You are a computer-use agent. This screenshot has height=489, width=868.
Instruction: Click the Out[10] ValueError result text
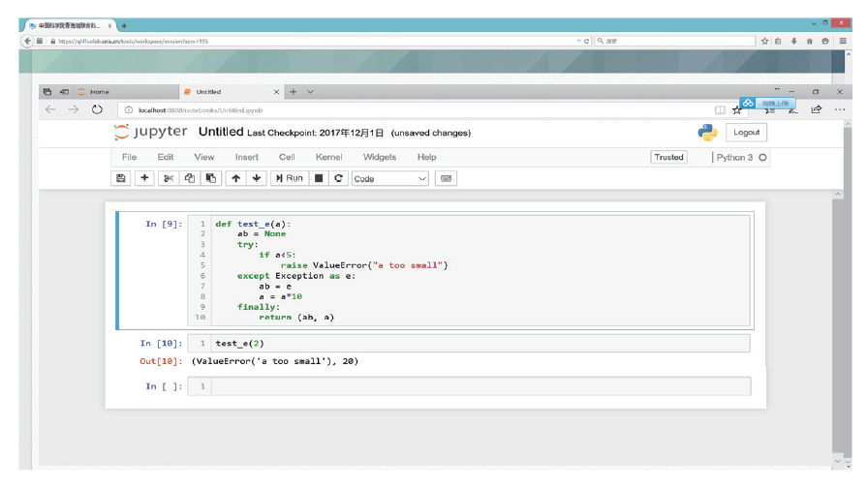(x=275, y=361)
